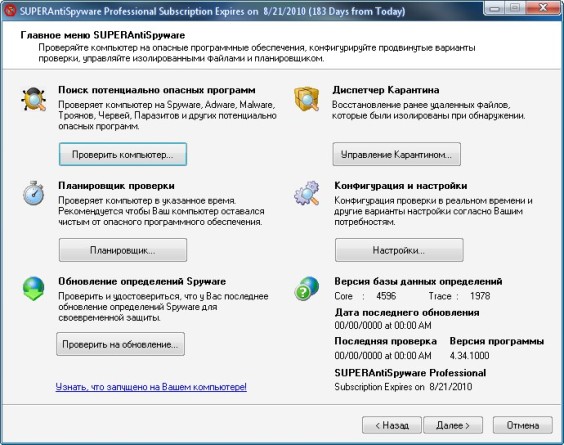This screenshot has height=445, width=564.
Task: Click the globe download update icon
Action: (33, 289)
